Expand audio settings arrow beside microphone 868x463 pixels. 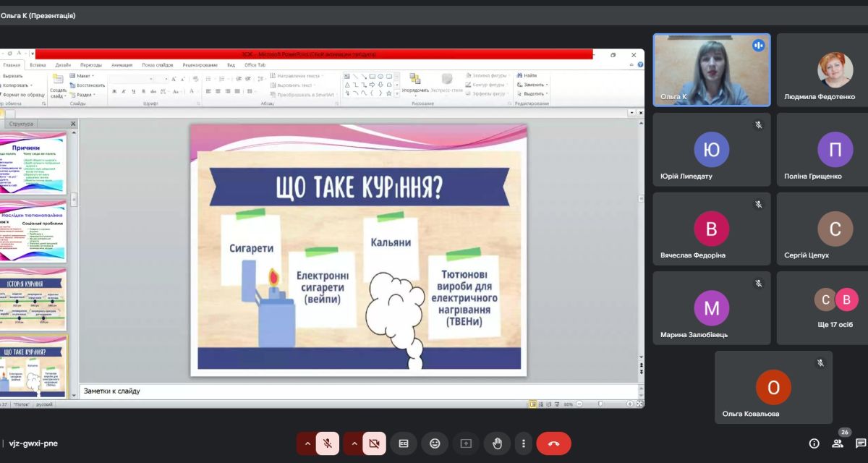tap(307, 443)
